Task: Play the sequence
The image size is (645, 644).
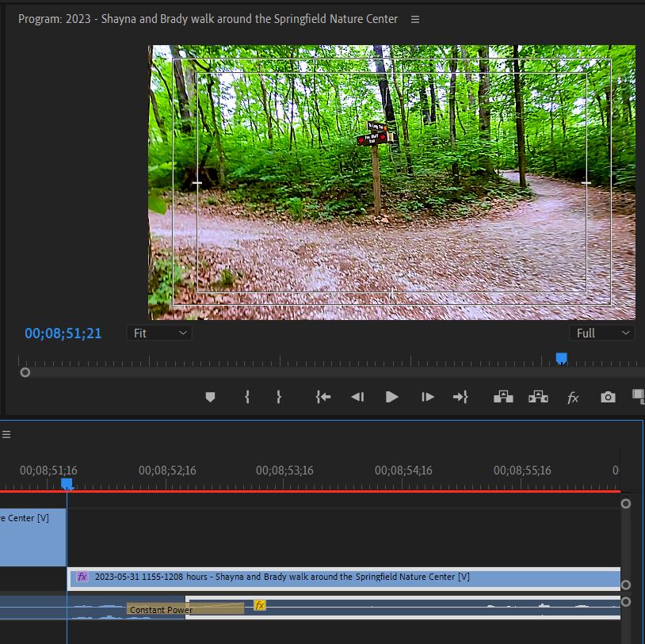Action: click(391, 397)
